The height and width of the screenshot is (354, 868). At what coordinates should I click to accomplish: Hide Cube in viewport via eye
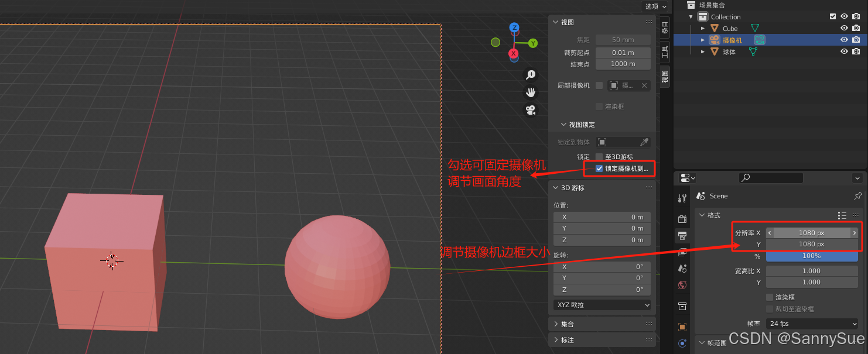pos(845,28)
